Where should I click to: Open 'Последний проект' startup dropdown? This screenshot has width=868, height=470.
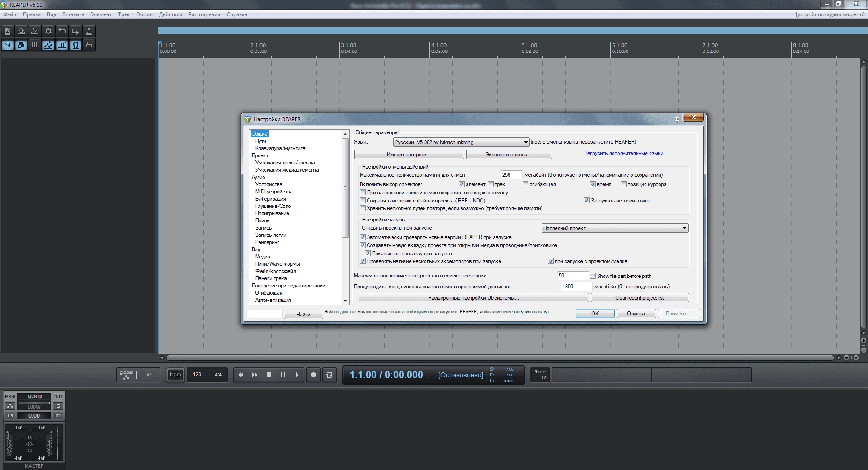point(615,228)
